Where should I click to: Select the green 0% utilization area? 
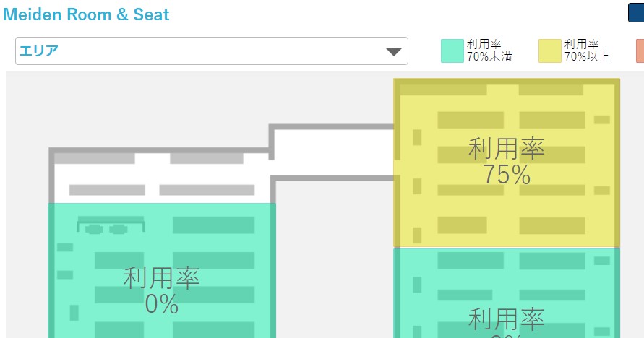[162, 271]
